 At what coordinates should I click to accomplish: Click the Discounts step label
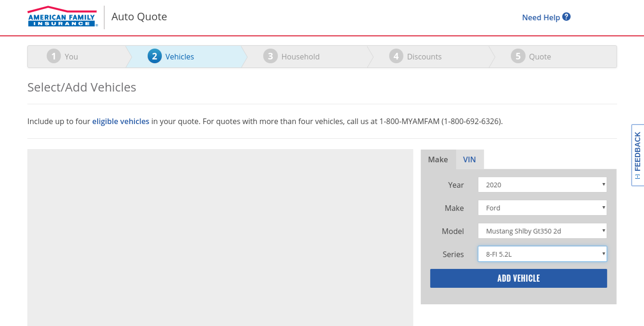(424, 57)
